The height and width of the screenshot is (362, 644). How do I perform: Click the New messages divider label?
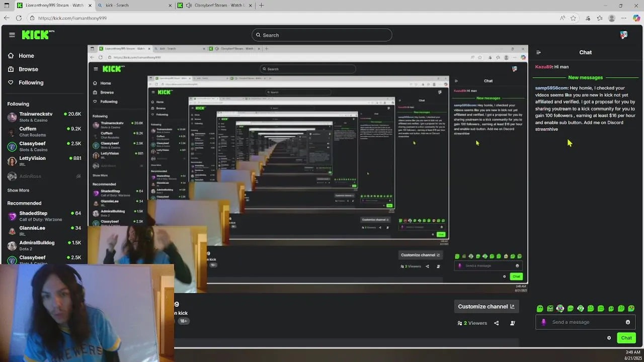(x=585, y=77)
